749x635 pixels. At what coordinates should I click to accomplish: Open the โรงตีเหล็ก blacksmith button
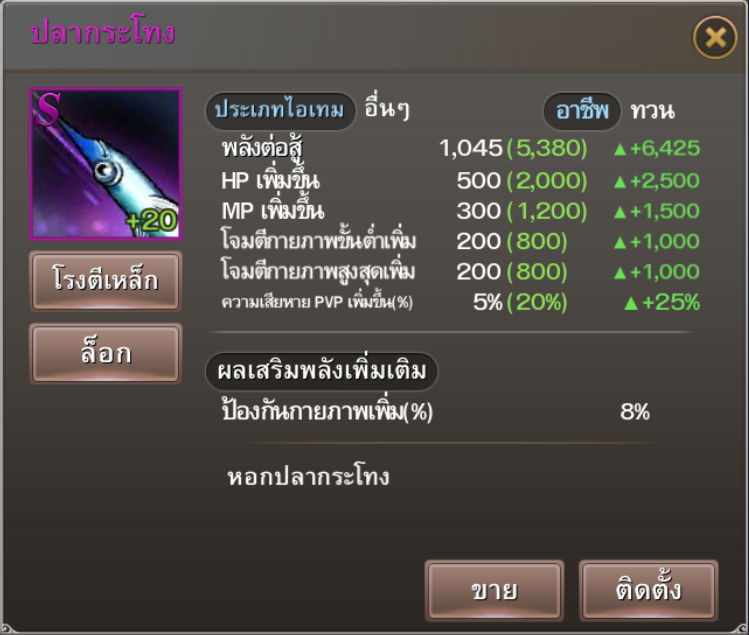pos(106,281)
